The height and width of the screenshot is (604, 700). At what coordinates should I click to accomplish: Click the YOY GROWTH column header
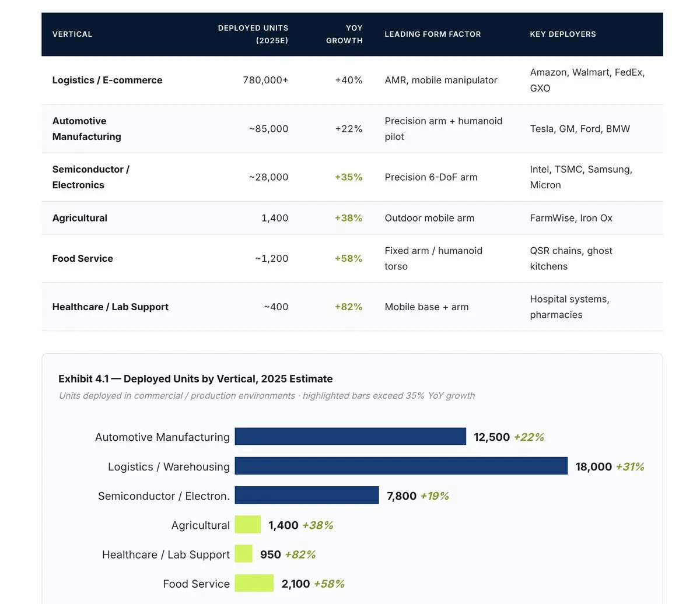[344, 34]
